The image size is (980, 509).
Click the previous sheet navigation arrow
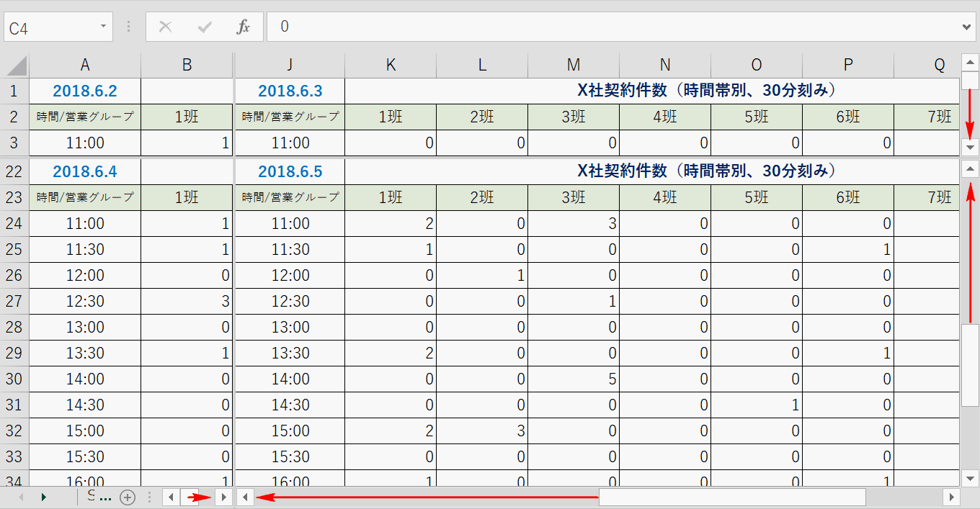click(21, 497)
